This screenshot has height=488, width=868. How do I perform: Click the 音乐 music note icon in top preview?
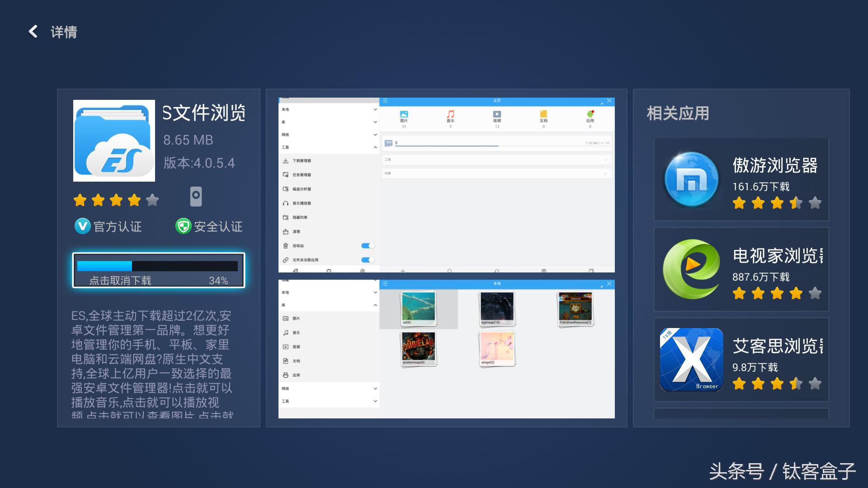pos(450,115)
